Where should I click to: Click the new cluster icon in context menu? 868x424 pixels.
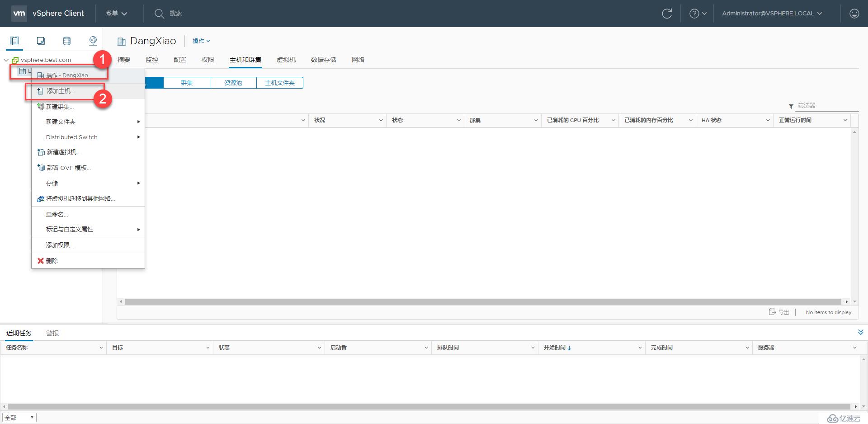click(40, 107)
